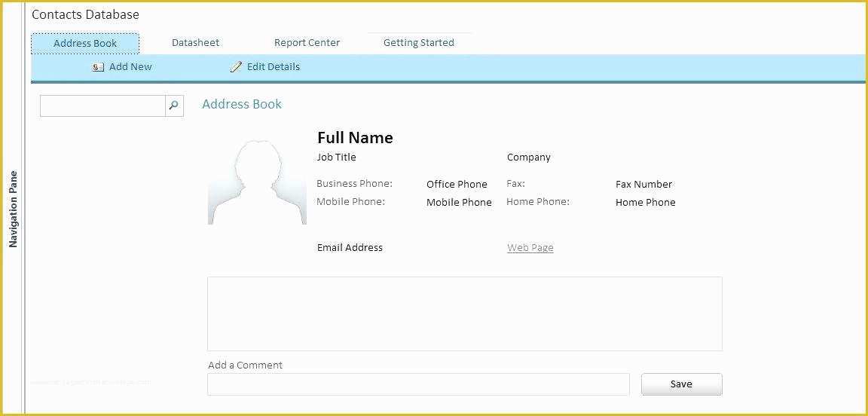The width and height of the screenshot is (868, 416).
Task: Click the Home Phone value
Action: point(646,202)
